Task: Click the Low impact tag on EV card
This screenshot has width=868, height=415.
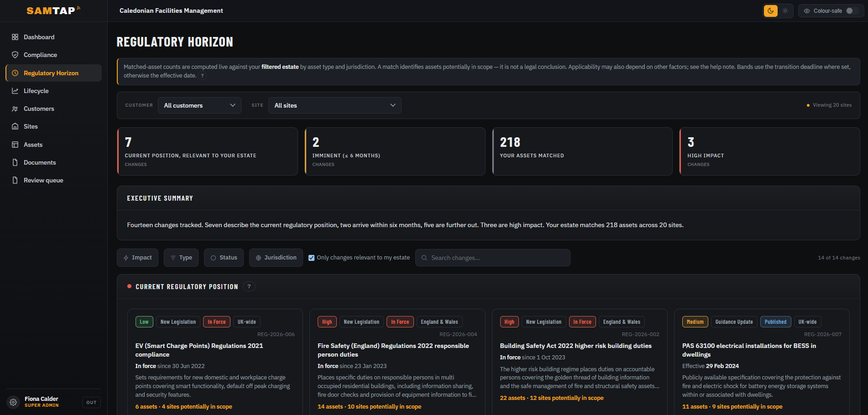Action: [x=144, y=322]
